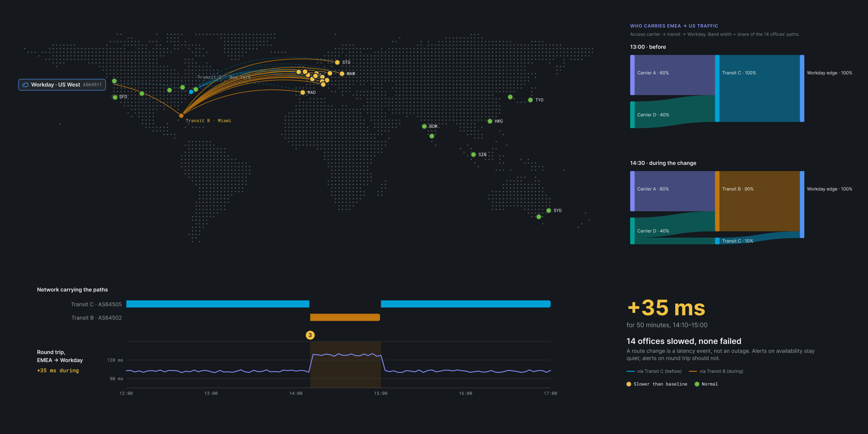
Task: Click the '120 ms' y-axis label
Action: click(115, 360)
